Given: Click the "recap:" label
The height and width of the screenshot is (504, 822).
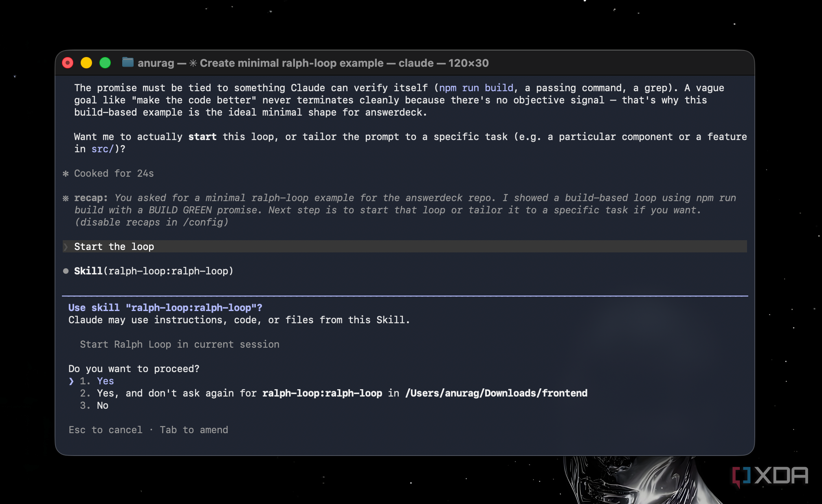Looking at the screenshot, I should pyautogui.click(x=91, y=198).
